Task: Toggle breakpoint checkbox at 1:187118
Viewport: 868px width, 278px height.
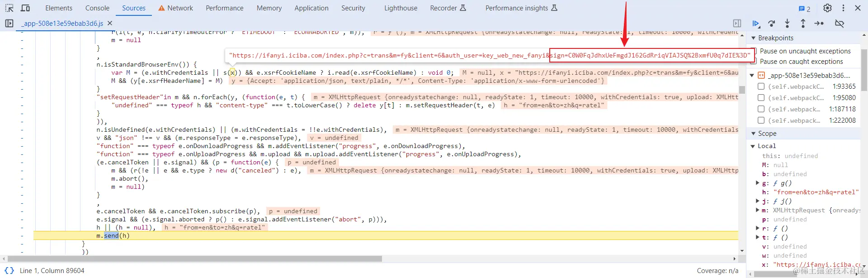Action: click(x=761, y=109)
